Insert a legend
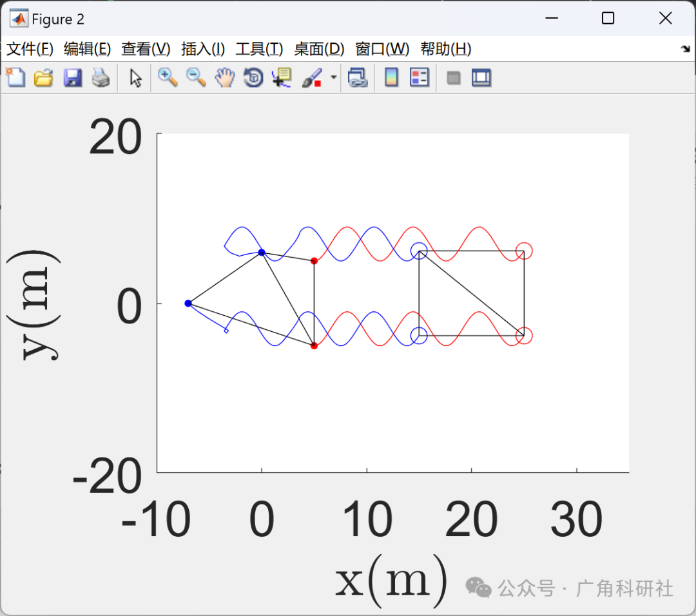 point(420,78)
